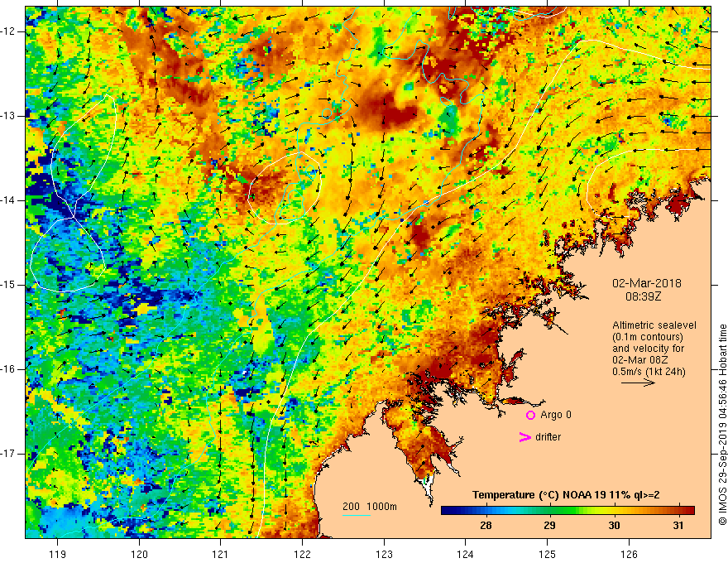Click colorbar tick label 30
The image size is (728, 563).
tap(614, 526)
